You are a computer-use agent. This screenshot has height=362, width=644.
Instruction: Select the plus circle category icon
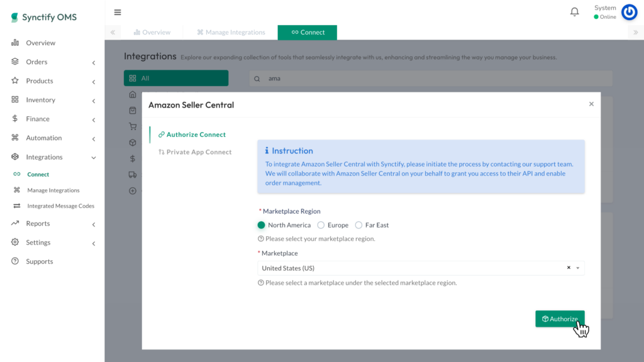(133, 191)
